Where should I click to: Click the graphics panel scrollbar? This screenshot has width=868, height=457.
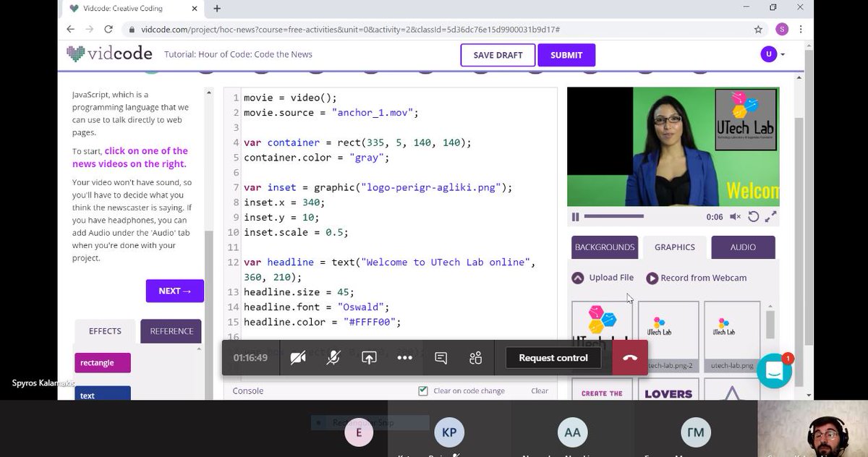point(770,323)
